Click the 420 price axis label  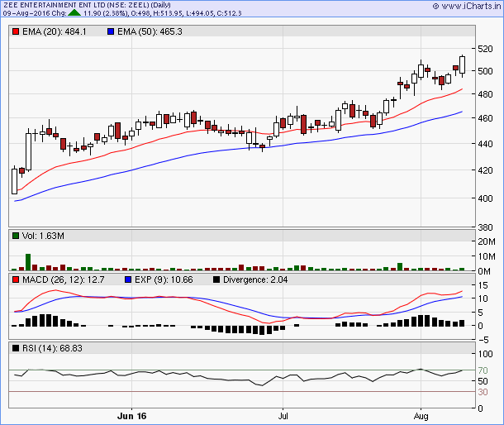pos(485,170)
